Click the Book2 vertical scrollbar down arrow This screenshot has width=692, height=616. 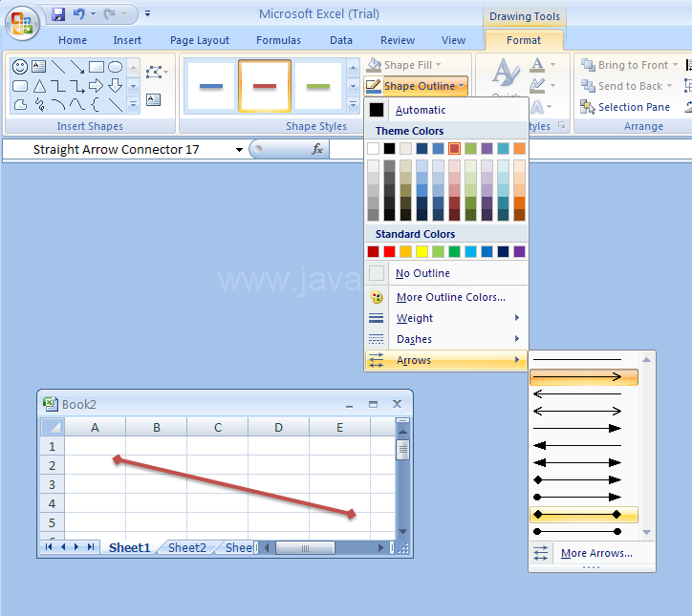402,532
